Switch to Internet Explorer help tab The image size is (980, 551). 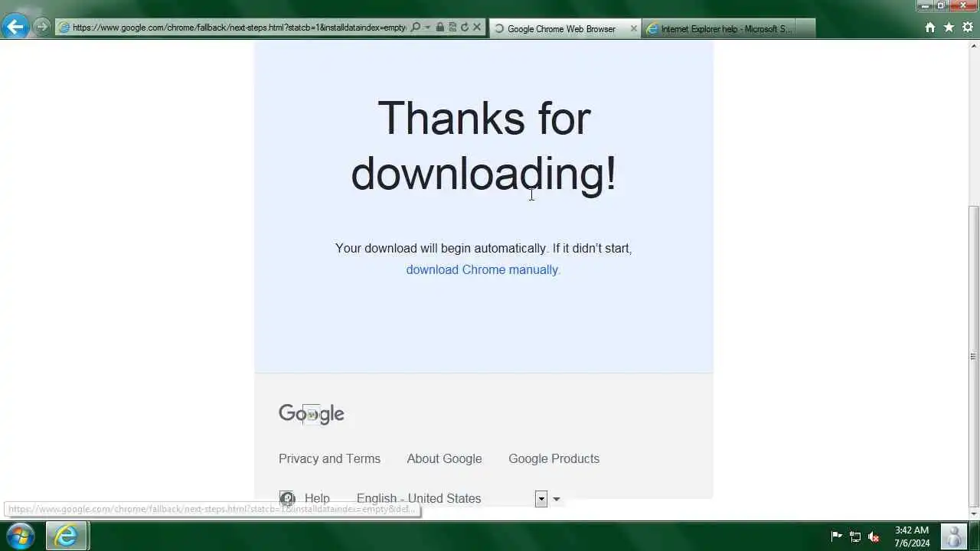[719, 29]
